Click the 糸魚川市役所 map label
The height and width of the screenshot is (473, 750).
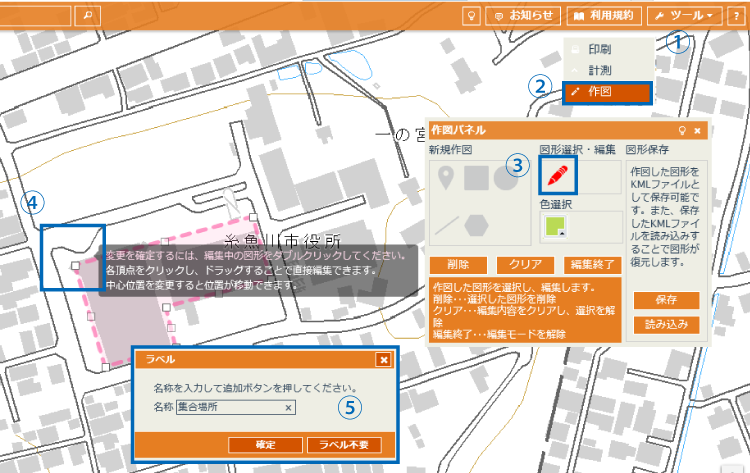[283, 242]
